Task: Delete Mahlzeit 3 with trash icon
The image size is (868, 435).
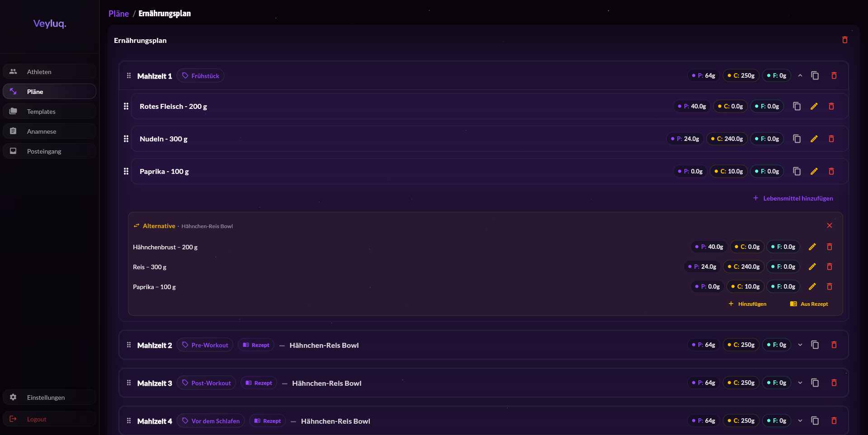Action: [x=834, y=383]
